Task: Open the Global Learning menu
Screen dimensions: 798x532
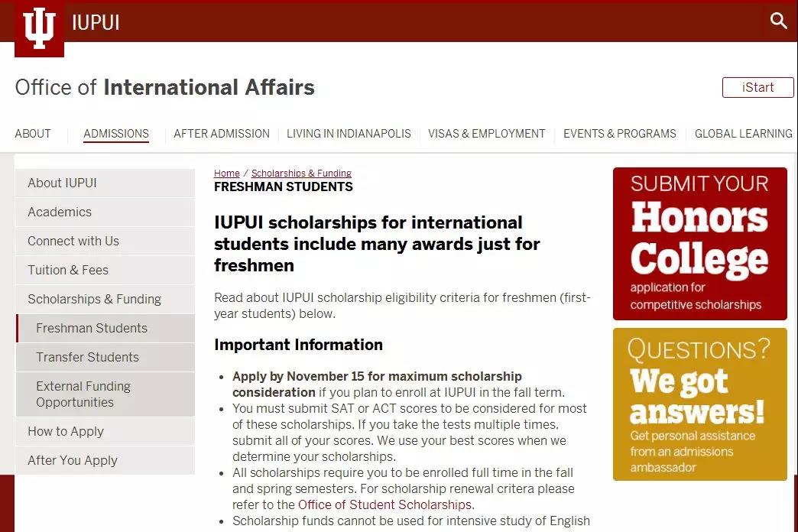Action: [743, 134]
